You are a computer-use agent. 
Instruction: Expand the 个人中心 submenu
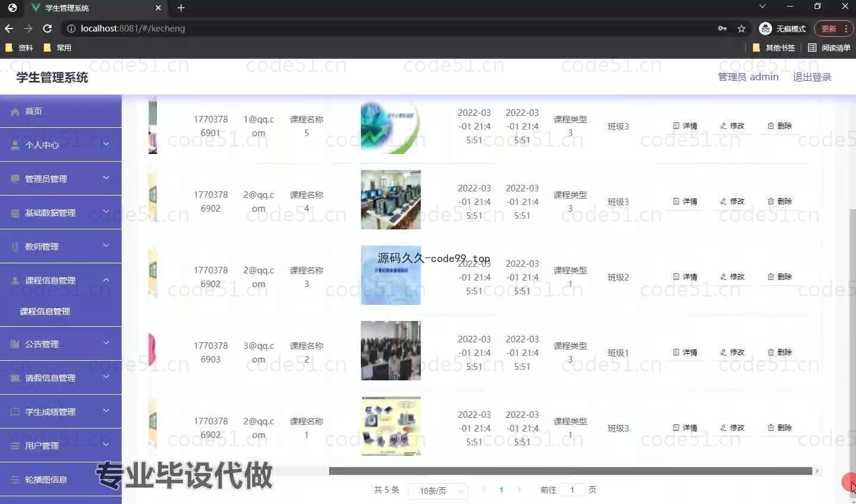pyautogui.click(x=106, y=144)
